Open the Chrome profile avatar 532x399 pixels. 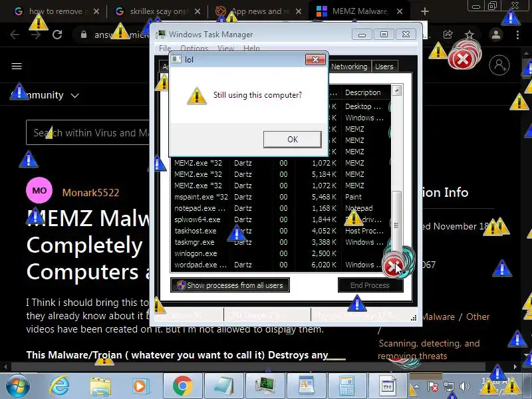coord(495,35)
